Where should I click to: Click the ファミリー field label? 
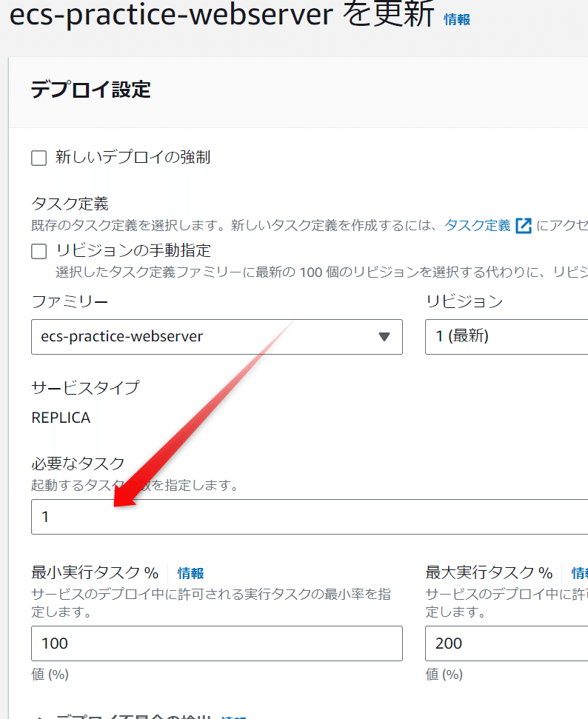(70, 301)
